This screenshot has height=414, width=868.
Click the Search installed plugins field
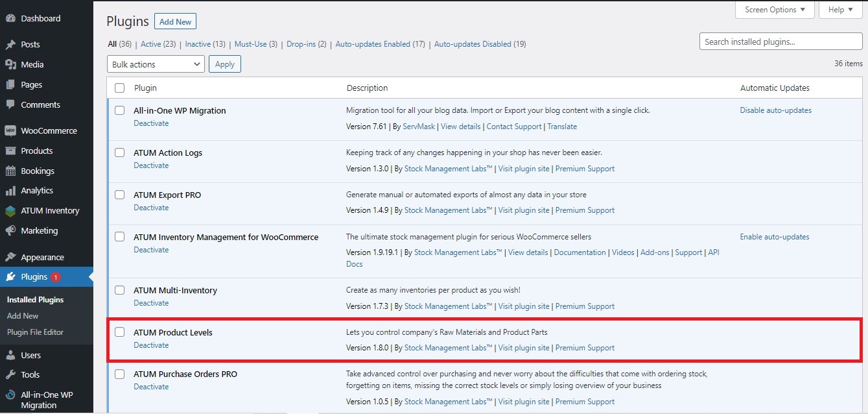pos(780,42)
